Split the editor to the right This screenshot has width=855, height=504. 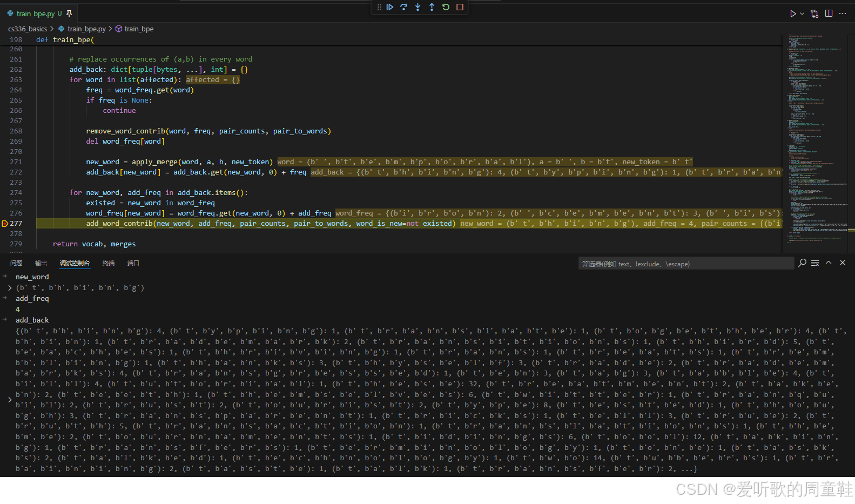829,14
